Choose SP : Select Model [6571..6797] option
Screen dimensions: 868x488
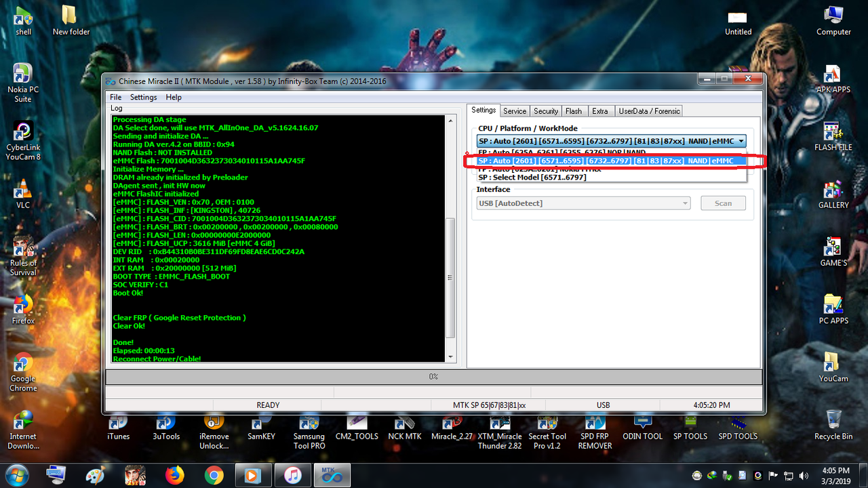(x=612, y=178)
